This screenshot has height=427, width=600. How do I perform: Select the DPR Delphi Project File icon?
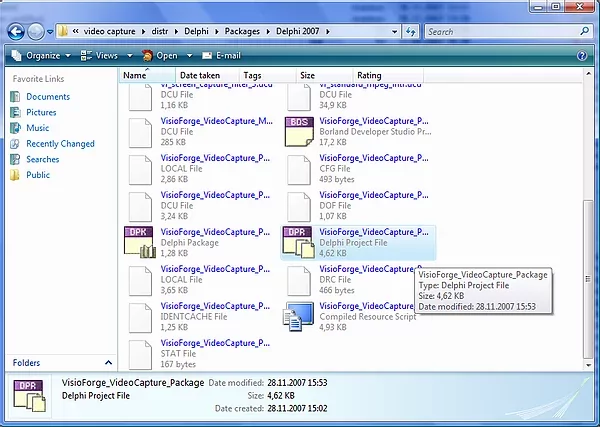click(299, 242)
